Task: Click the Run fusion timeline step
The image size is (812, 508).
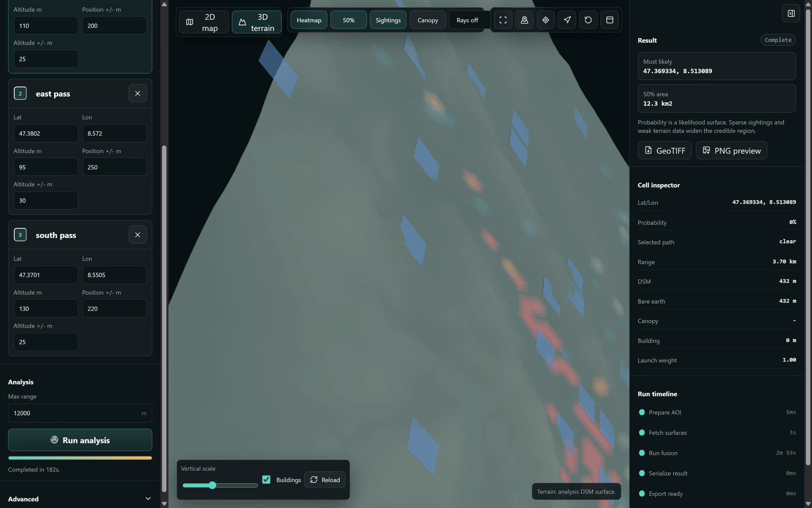Action: [717, 453]
